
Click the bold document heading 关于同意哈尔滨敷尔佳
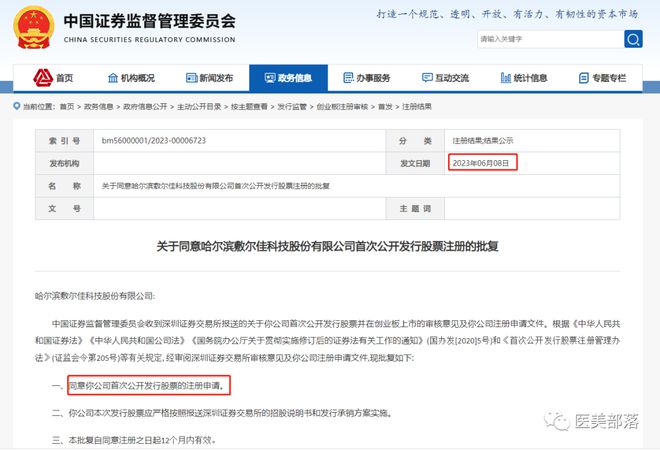point(327,246)
